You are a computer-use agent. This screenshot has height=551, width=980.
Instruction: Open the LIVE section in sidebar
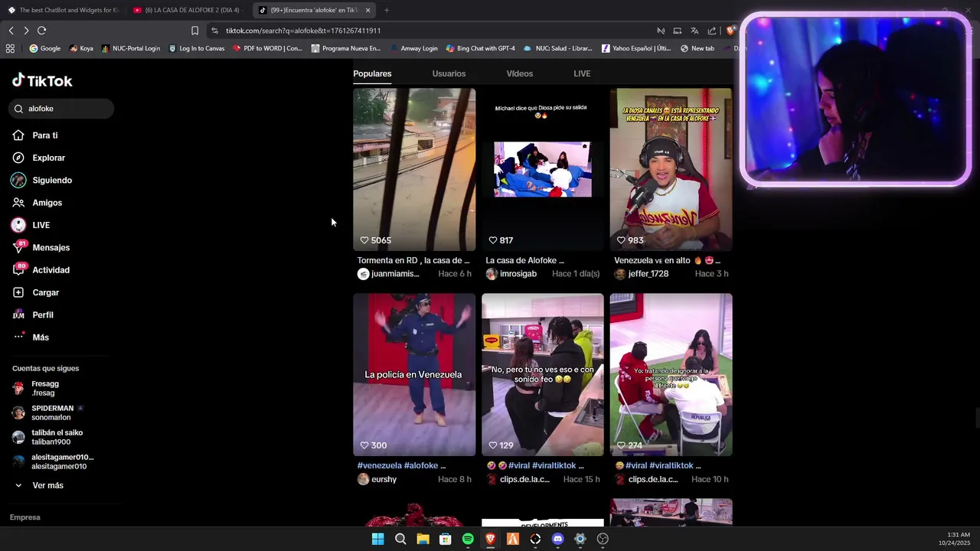[31, 225]
